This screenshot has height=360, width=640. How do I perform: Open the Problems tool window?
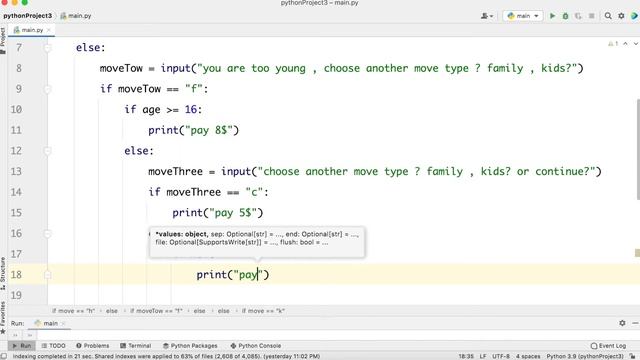93,346
